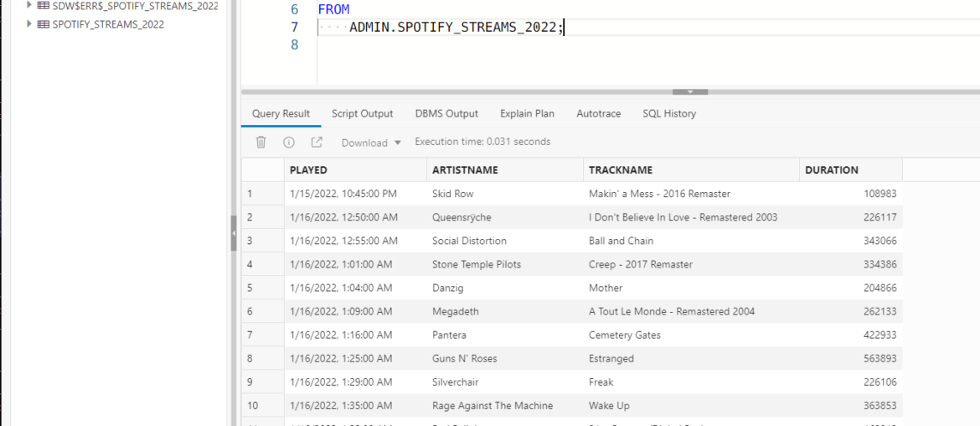Select the Silverchair artist cell

(x=505, y=382)
